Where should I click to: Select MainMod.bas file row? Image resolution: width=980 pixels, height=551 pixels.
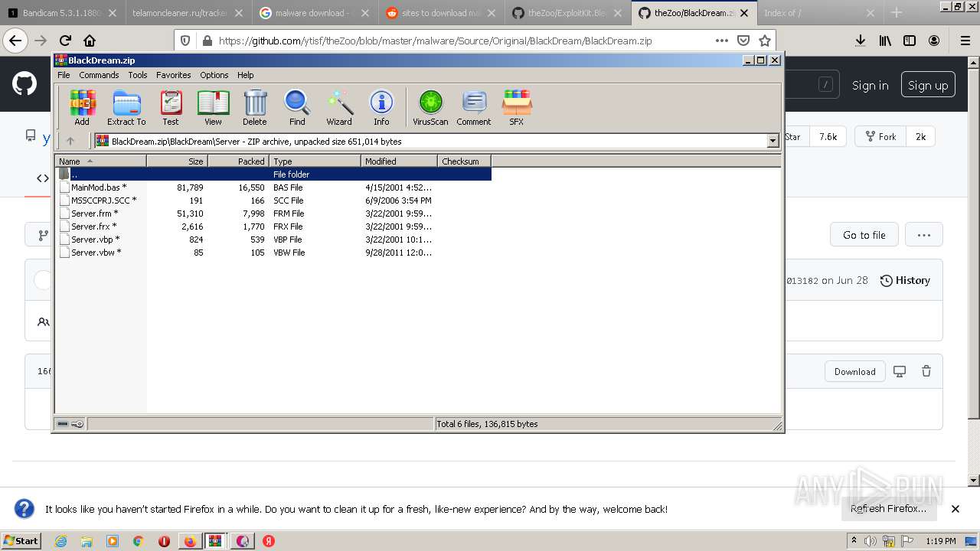point(273,187)
